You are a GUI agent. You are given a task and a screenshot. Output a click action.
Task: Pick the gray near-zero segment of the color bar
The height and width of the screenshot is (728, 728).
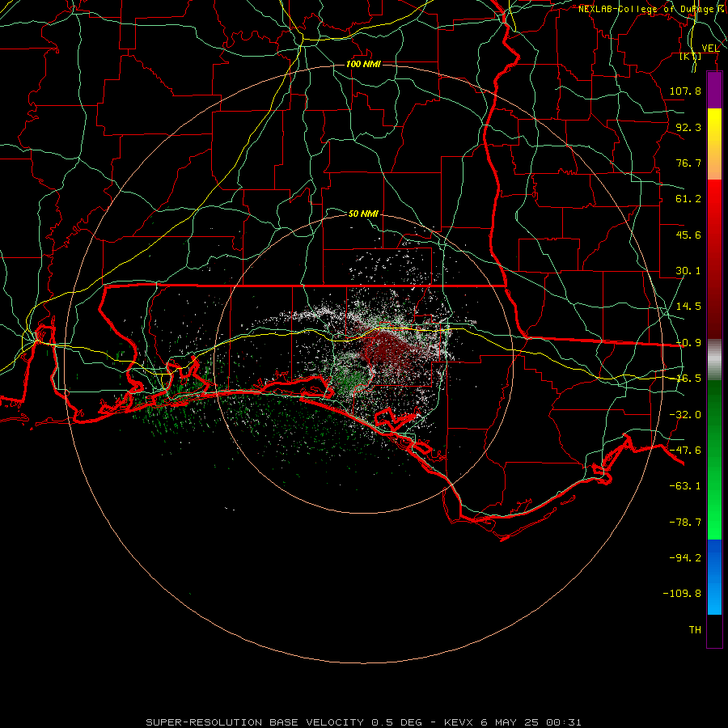tap(714, 360)
